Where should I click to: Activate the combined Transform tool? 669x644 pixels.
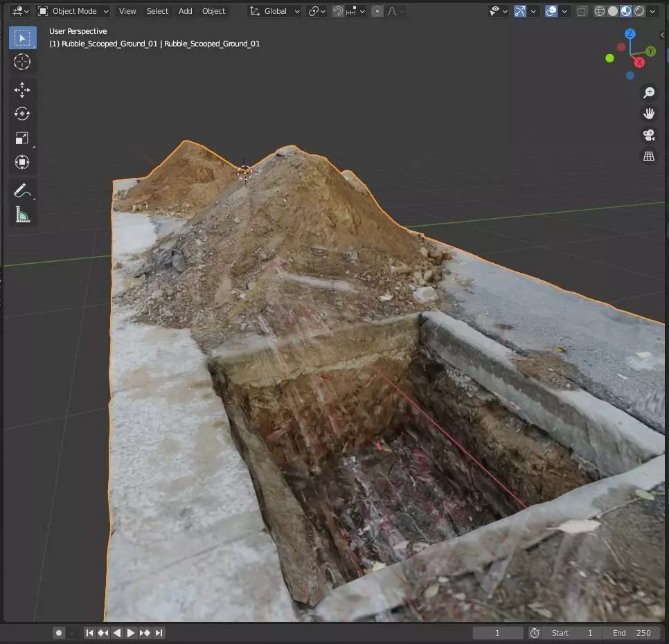tap(22, 162)
